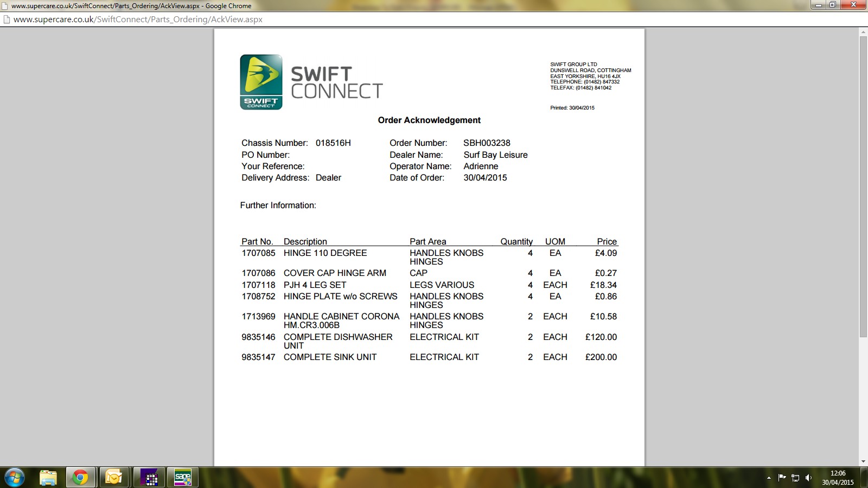Click COMPLETE SINK UNIT description

pyautogui.click(x=330, y=357)
